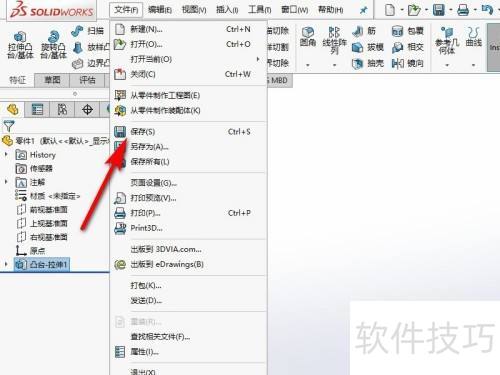Image resolution: width=500 pixels, height=375 pixels.
Task: Select the 扫描 sweep tool
Action: coord(88,31)
